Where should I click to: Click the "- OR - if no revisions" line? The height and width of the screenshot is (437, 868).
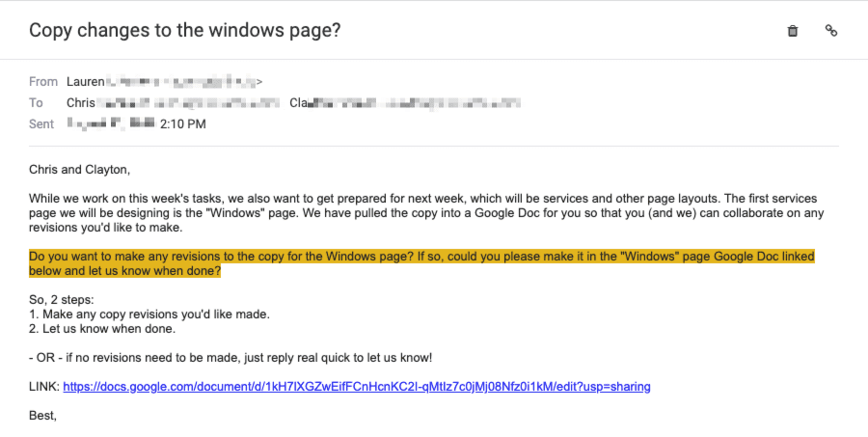click(x=231, y=358)
